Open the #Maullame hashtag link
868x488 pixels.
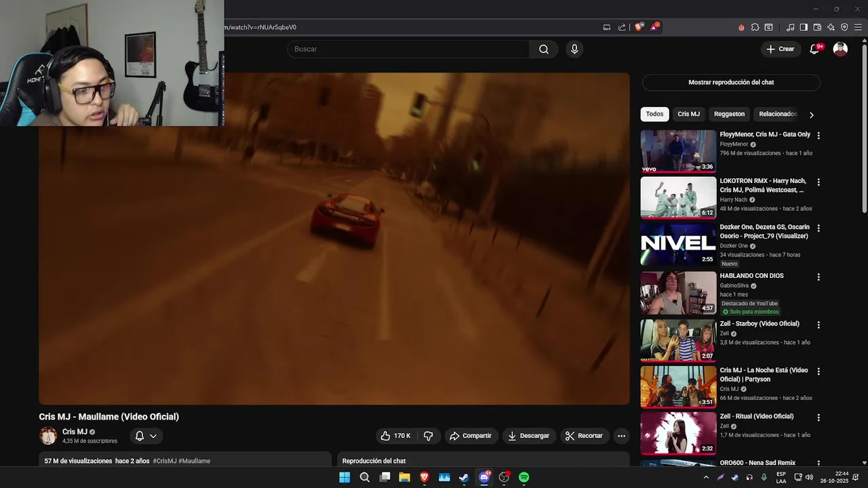[x=195, y=461]
